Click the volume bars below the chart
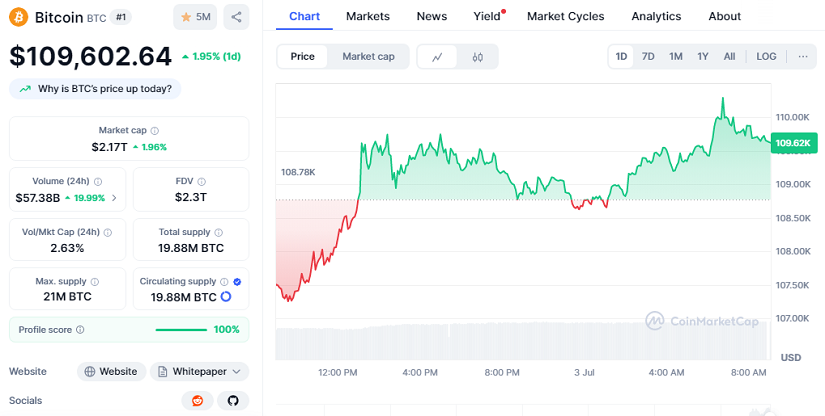 [522, 341]
